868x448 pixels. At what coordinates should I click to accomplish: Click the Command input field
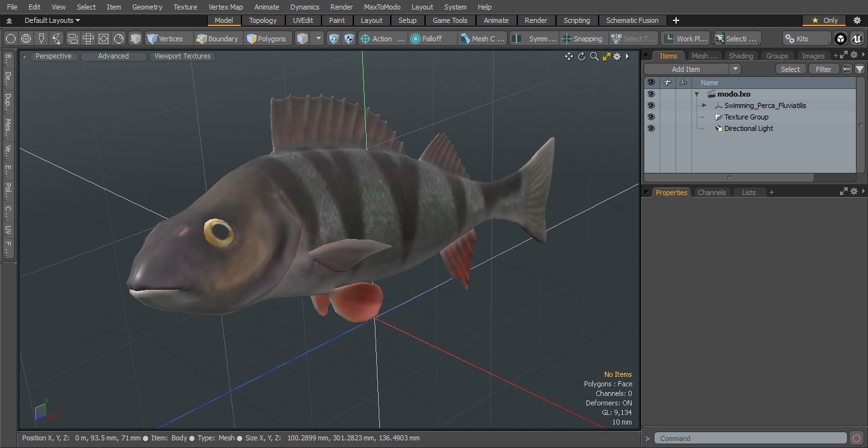[x=750, y=438]
